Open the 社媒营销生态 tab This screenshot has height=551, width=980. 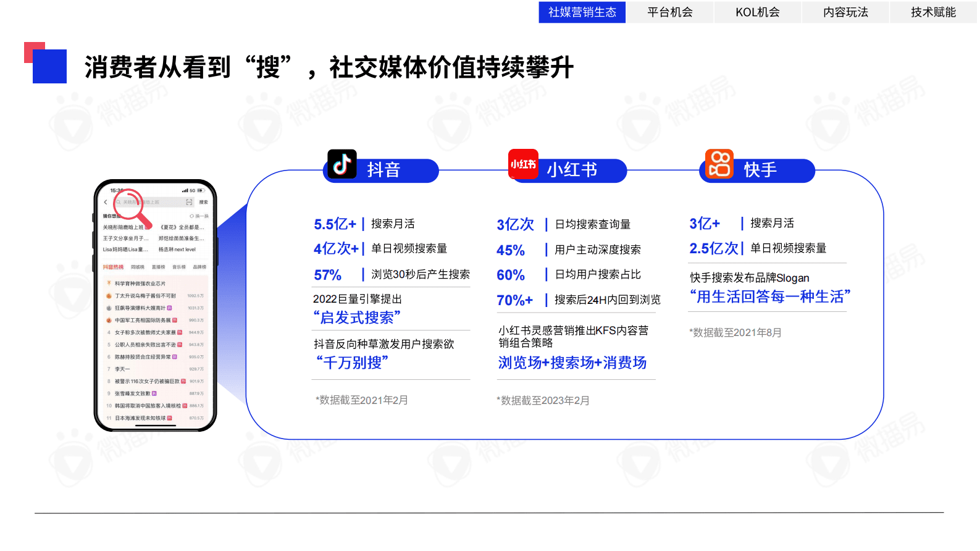tap(582, 12)
